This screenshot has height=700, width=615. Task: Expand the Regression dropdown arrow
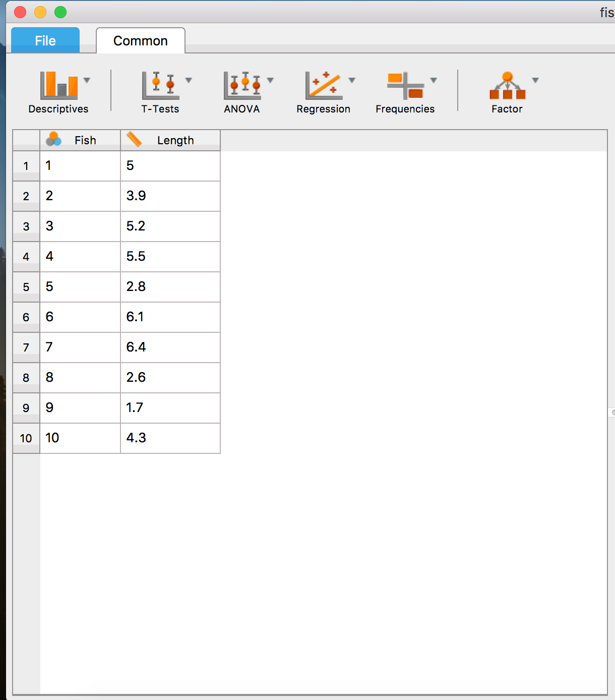pyautogui.click(x=352, y=80)
